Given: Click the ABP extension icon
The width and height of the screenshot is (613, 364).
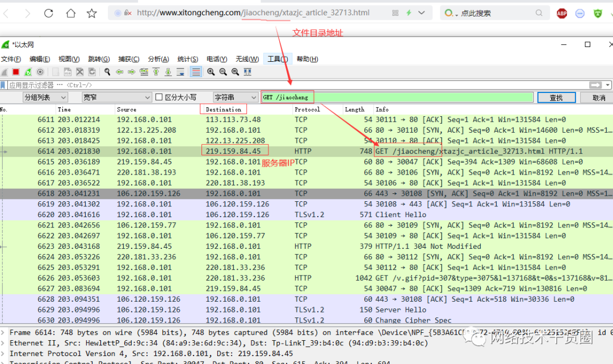Looking at the screenshot, I should (x=562, y=14).
